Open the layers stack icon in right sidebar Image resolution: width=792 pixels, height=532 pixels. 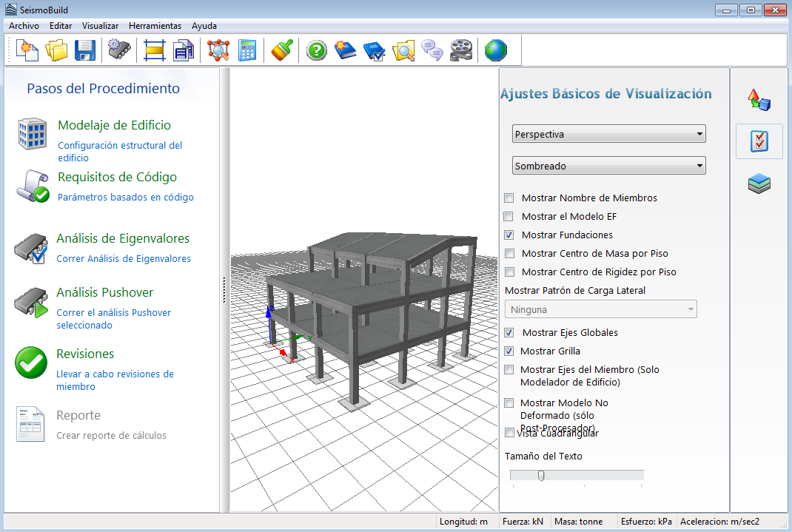coord(759,184)
